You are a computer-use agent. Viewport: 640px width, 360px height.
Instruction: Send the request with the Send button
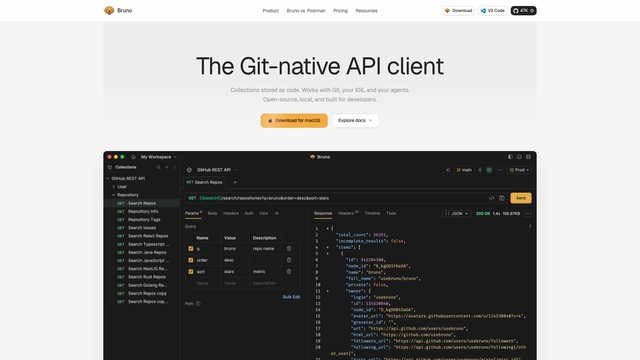[x=521, y=198]
